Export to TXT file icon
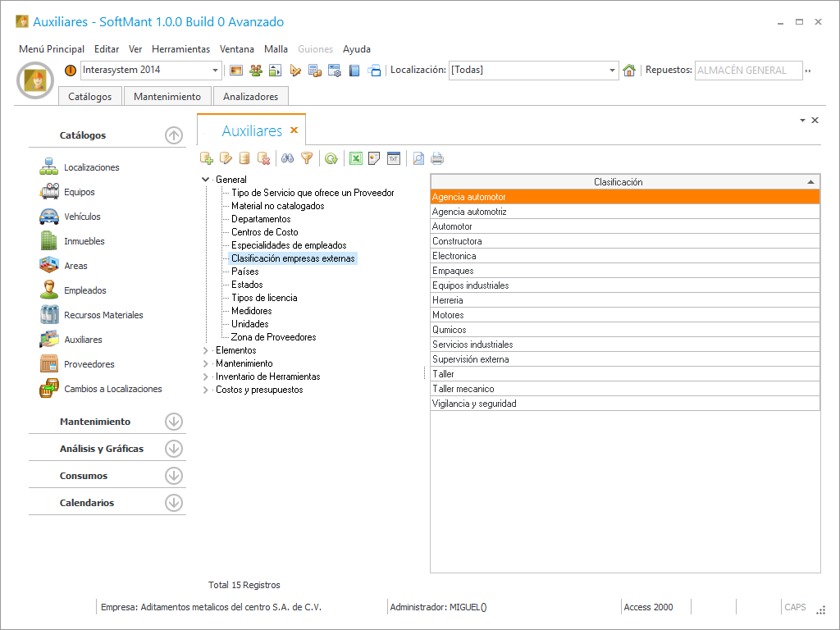This screenshot has width=840, height=630. [x=394, y=158]
